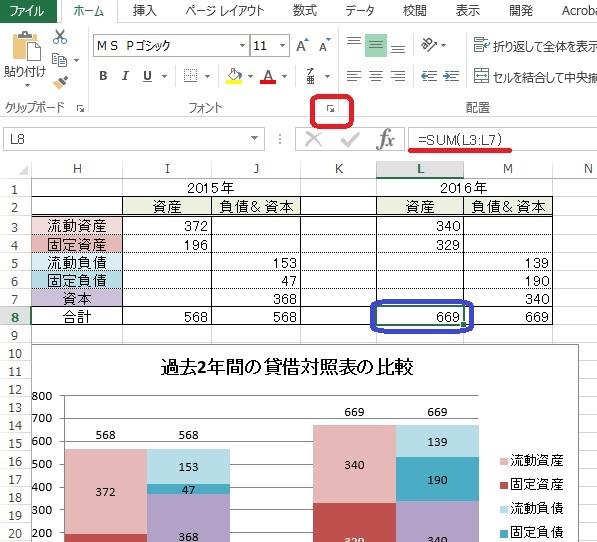Toggle Underline formatting
Screen dimensions: 597x542
[x=147, y=76]
